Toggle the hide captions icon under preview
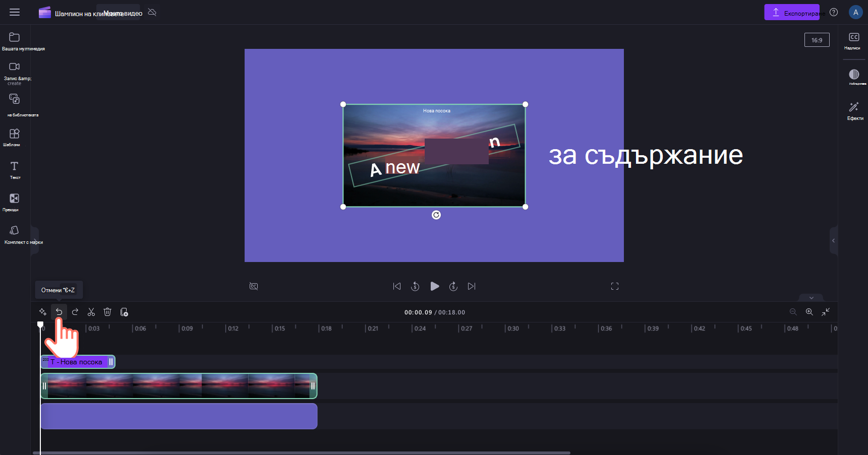 pyautogui.click(x=254, y=286)
